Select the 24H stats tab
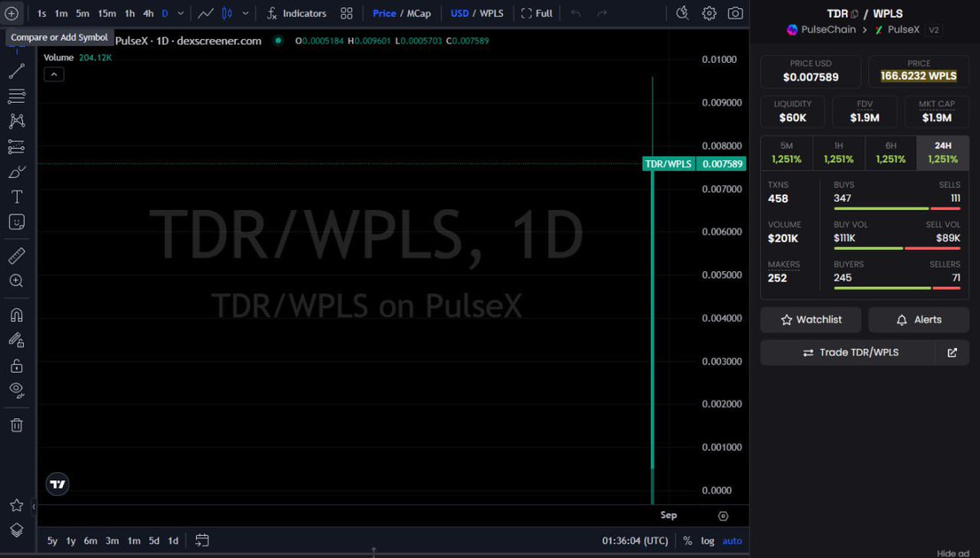Image resolution: width=980 pixels, height=558 pixels. pyautogui.click(x=942, y=153)
